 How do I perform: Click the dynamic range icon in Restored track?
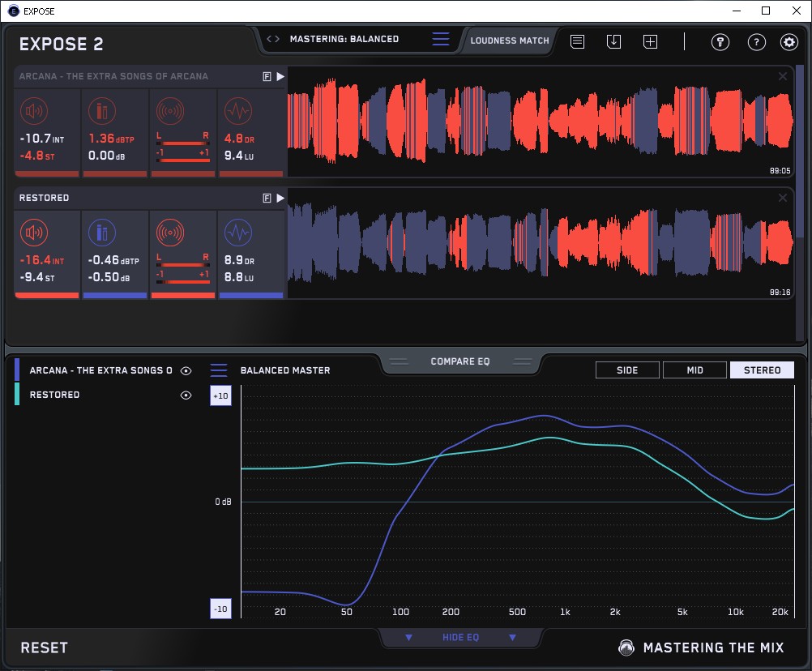click(x=238, y=233)
